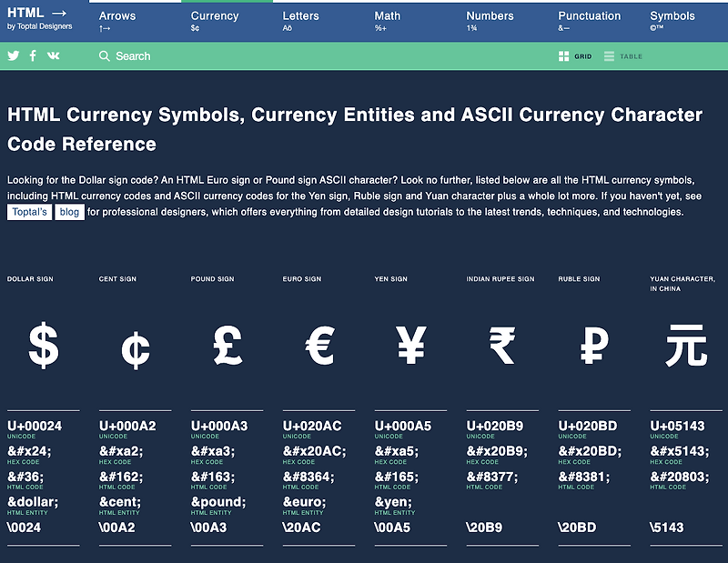Click the large euro sign symbol
This screenshot has width=728, height=563.
coord(320,345)
